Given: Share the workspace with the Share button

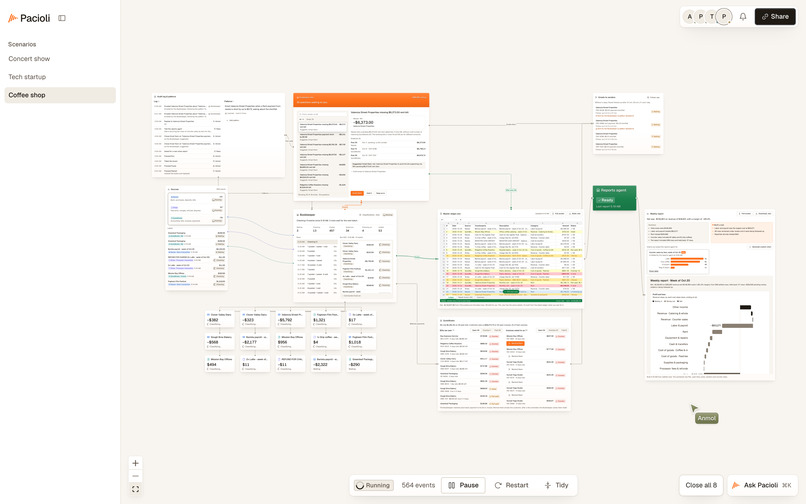Looking at the screenshot, I should point(775,16).
